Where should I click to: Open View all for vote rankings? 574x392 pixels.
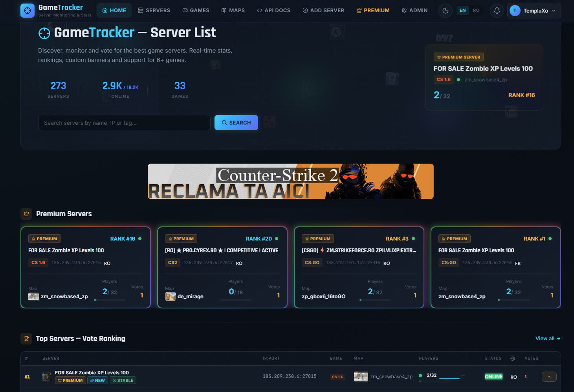(548, 338)
